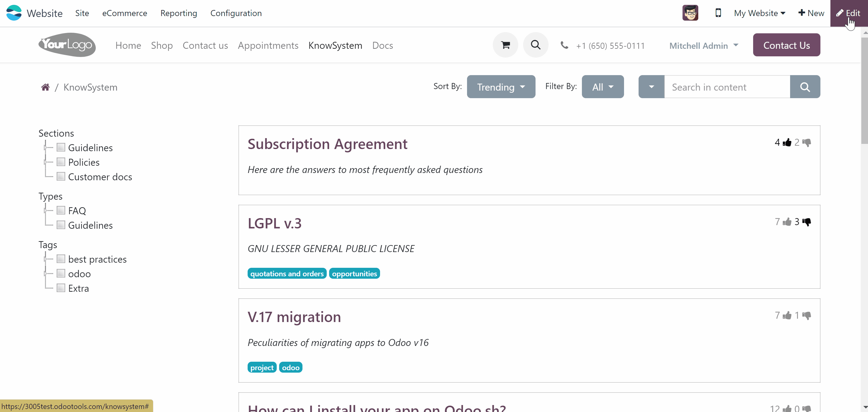This screenshot has width=868, height=412.
Task: Open the Appointments page
Action: (x=268, y=45)
